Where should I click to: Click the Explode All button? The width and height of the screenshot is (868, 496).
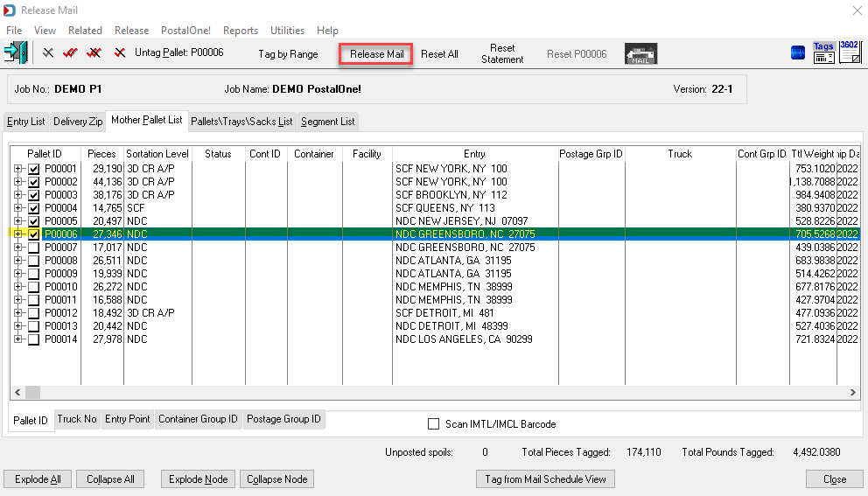click(38, 479)
